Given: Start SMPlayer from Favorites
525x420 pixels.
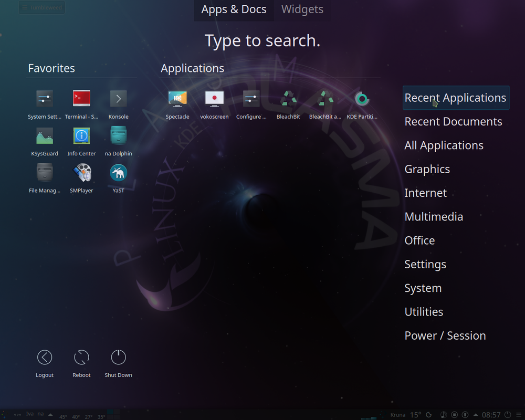Looking at the screenshot, I should point(81,173).
